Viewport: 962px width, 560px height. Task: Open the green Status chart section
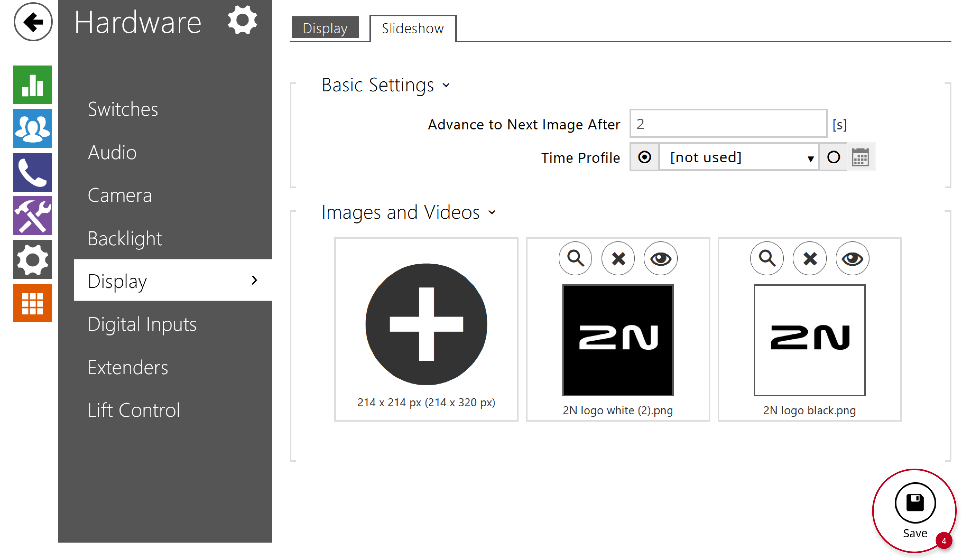tap(33, 85)
